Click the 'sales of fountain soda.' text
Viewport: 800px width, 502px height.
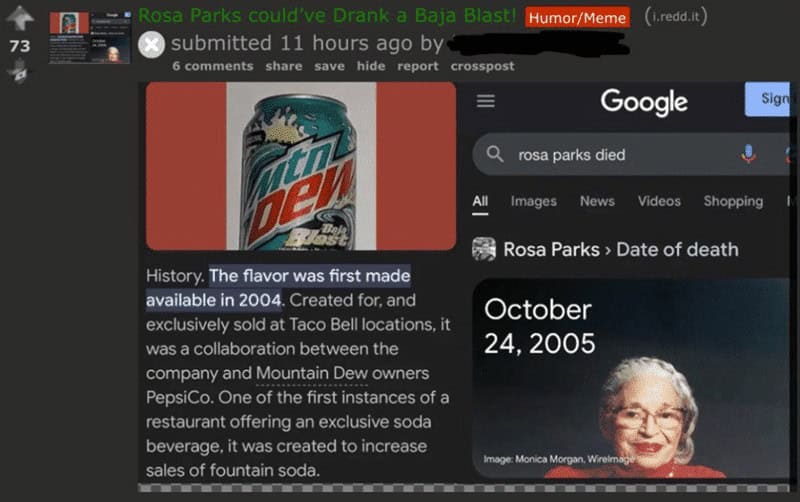[233, 470]
